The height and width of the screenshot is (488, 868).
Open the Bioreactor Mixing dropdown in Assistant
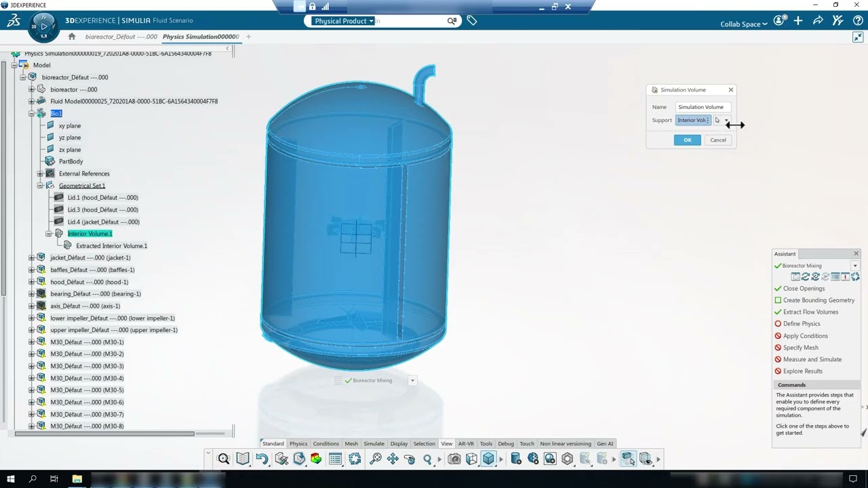[x=854, y=266]
